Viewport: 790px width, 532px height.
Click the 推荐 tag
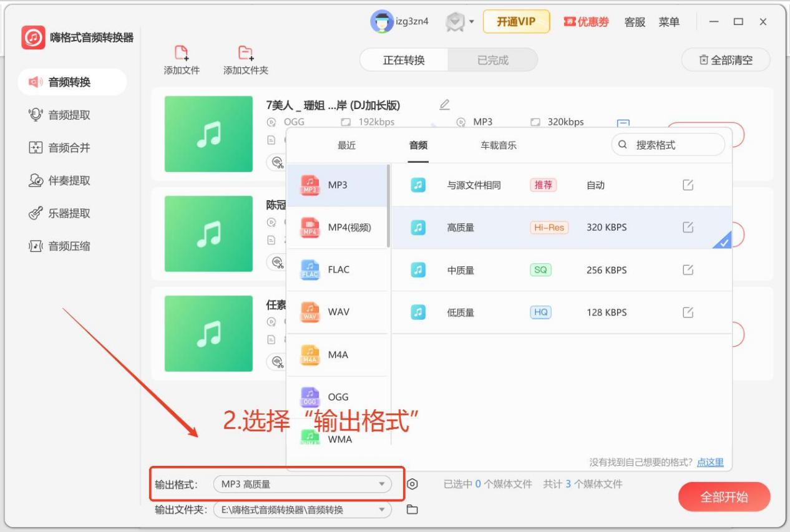click(x=543, y=185)
